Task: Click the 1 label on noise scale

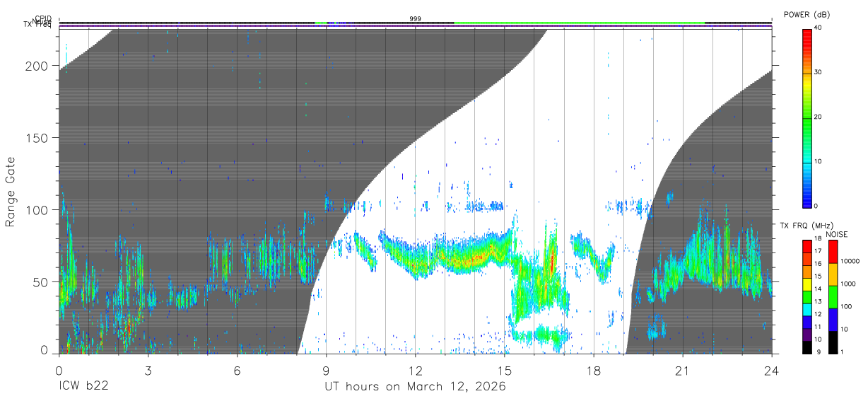Action: [842, 352]
